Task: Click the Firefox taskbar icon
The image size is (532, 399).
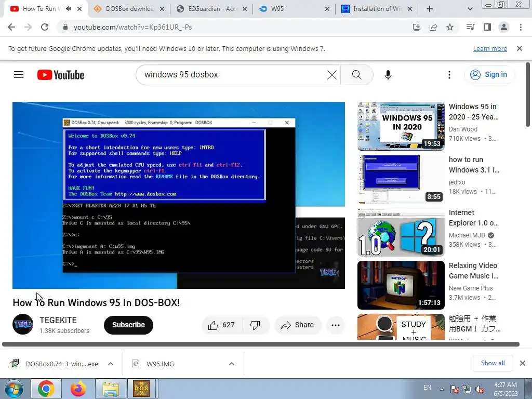Action: click(x=78, y=389)
